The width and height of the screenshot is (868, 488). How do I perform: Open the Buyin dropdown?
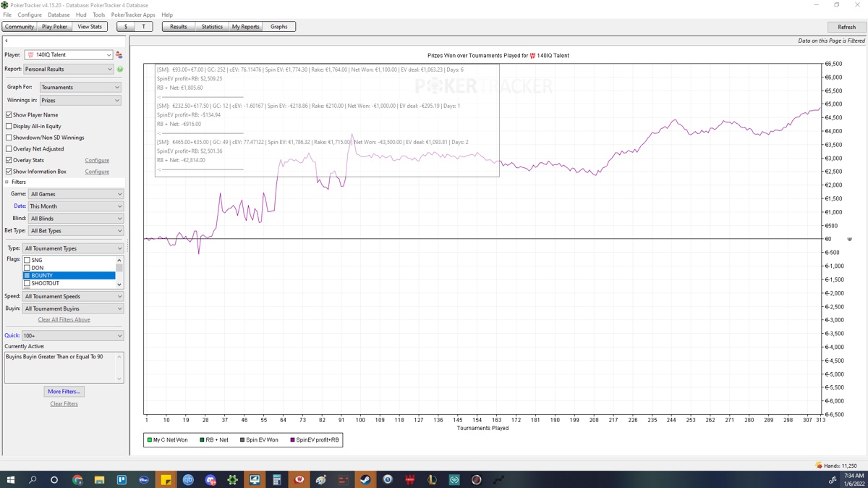(73, 308)
